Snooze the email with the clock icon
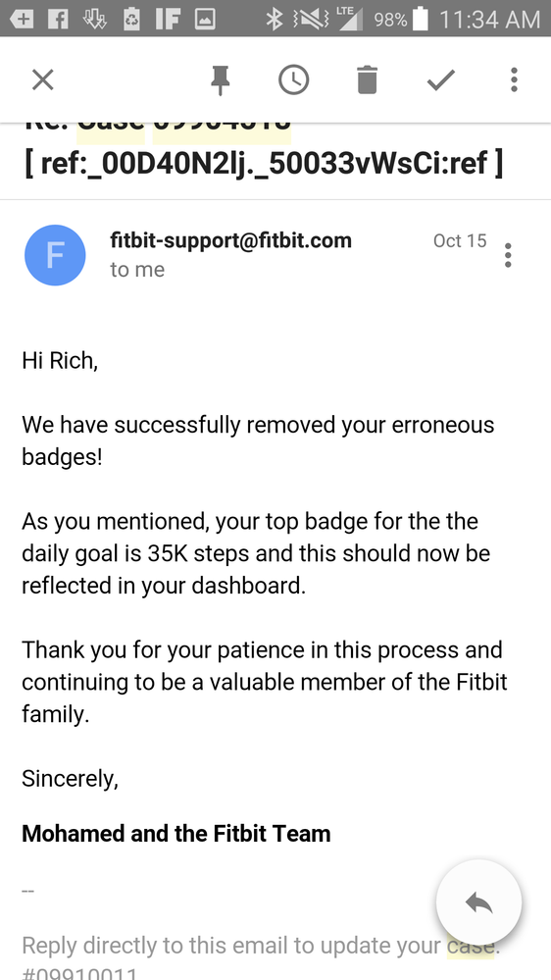Image resolution: width=551 pixels, height=980 pixels. pos(293,80)
